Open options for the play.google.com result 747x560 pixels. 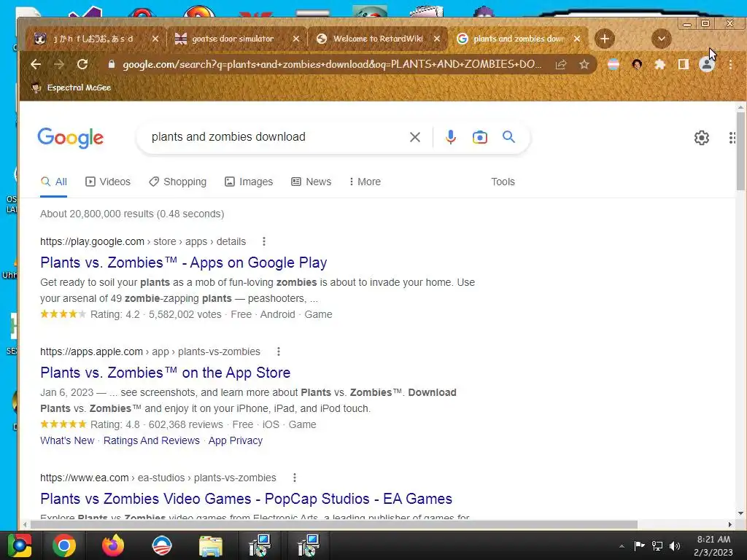tap(264, 241)
